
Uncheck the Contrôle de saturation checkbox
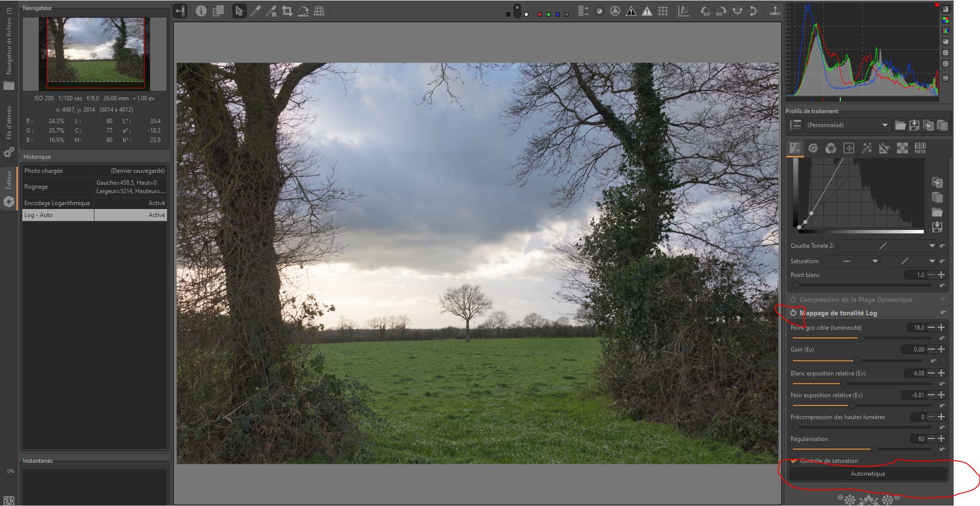pos(794,461)
